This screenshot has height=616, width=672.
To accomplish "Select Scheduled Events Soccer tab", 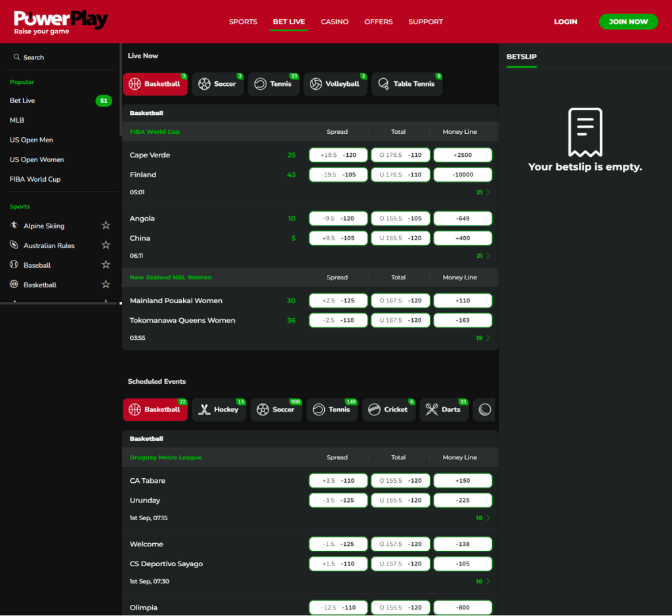I will pyautogui.click(x=276, y=410).
